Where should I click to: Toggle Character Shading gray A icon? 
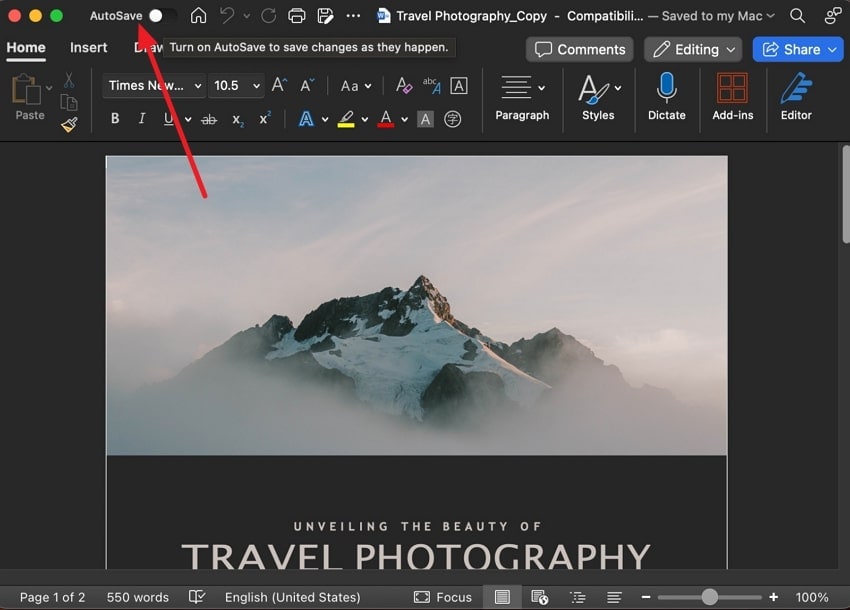(426, 119)
